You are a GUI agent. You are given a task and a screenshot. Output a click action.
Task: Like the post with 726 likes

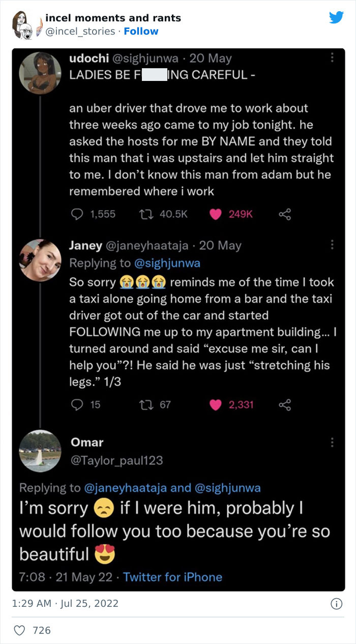click(x=19, y=630)
